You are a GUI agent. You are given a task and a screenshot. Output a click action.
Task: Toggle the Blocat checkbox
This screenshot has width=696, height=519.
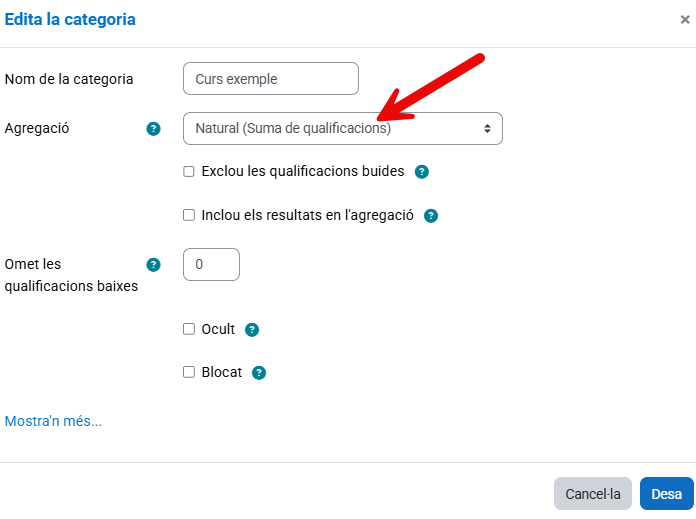click(189, 372)
